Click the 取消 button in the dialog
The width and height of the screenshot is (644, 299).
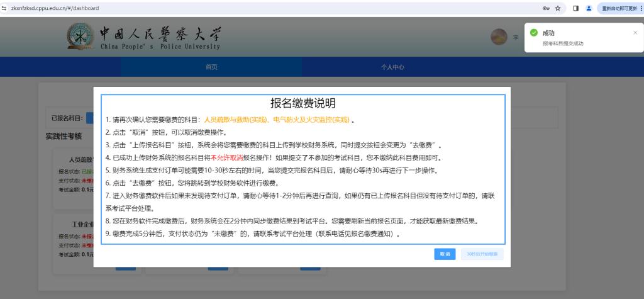[445, 254]
